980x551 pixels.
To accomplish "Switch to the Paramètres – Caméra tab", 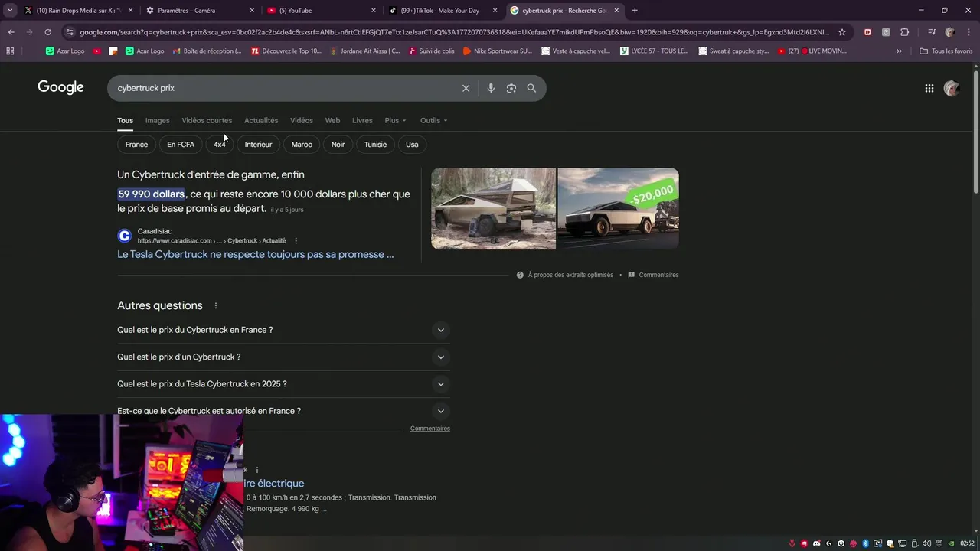I will [199, 11].
